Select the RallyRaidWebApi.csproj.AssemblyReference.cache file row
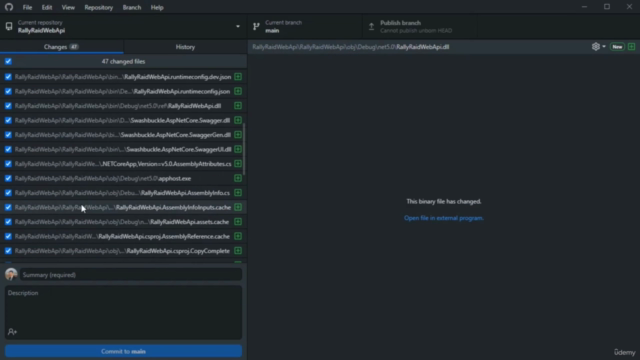This screenshot has width=640, height=360. pos(123,236)
